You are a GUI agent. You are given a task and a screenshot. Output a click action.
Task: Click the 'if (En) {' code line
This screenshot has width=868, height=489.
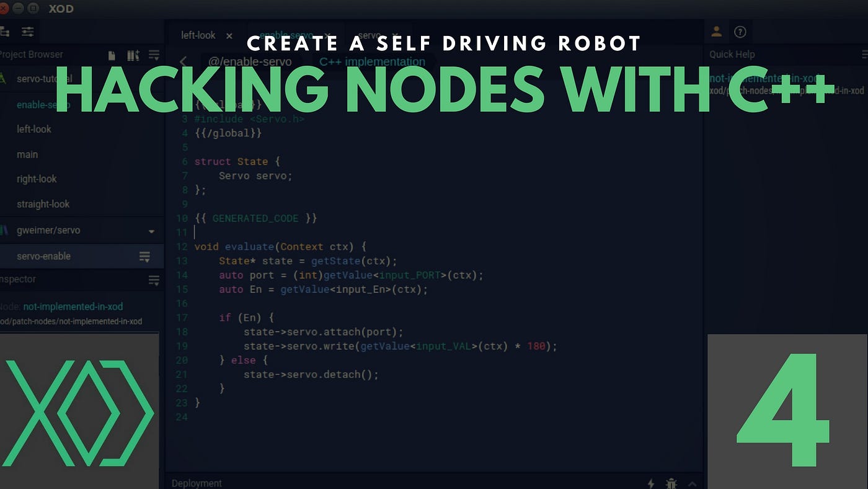pyautogui.click(x=246, y=318)
